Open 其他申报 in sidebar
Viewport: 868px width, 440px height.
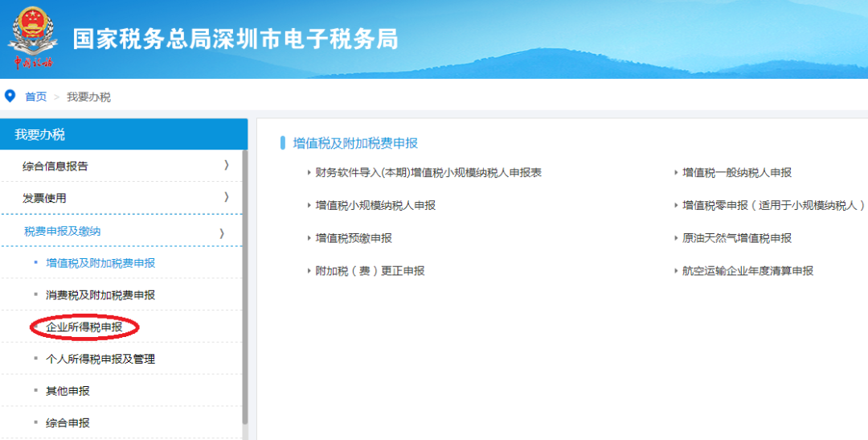tap(68, 391)
